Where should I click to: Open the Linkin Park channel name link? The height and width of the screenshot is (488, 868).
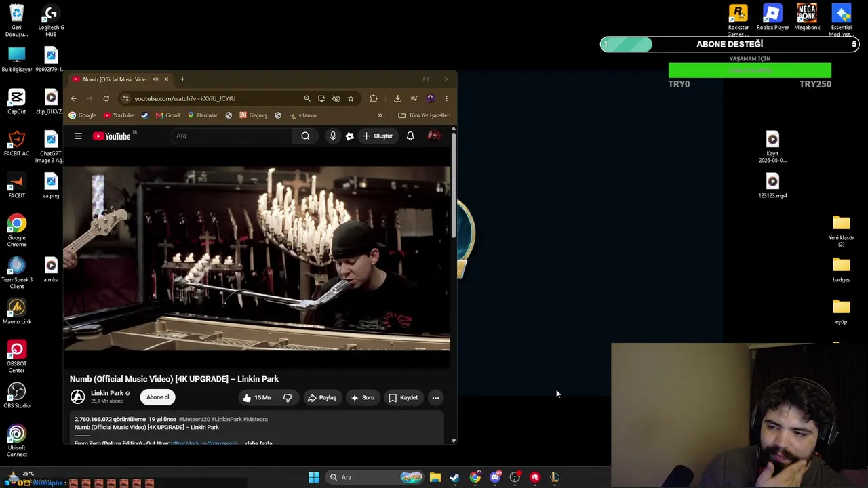(x=107, y=393)
